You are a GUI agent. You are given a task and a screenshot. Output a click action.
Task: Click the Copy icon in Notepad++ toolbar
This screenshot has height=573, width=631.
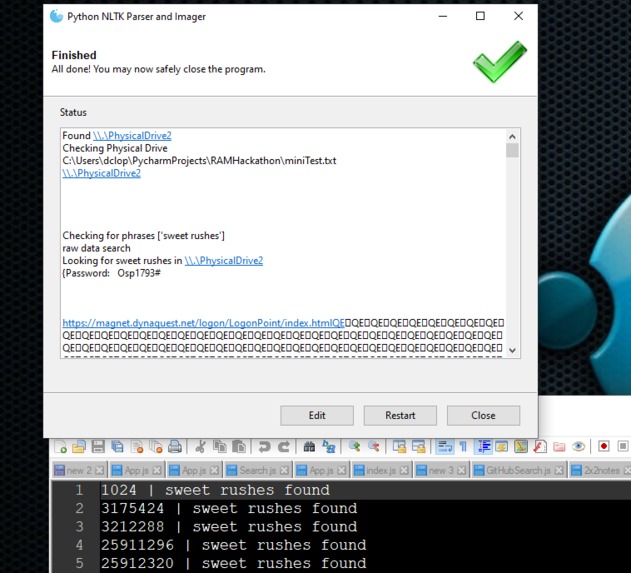(x=219, y=447)
